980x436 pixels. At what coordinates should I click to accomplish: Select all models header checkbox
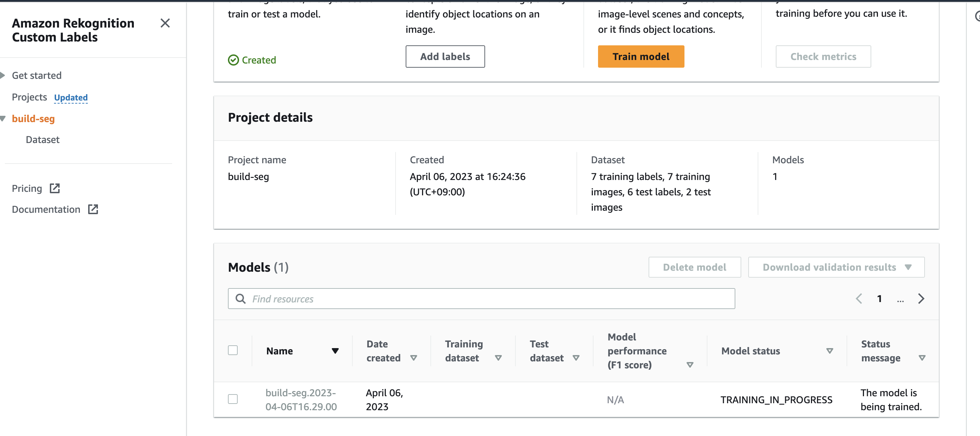233,350
